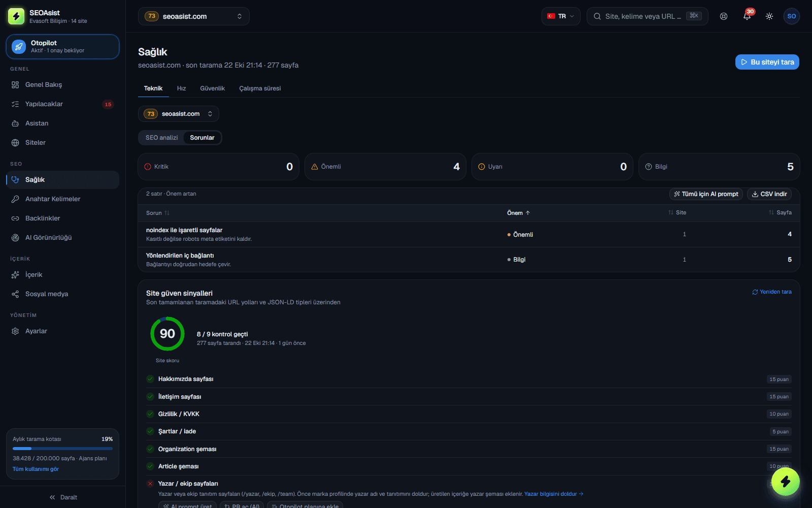Open Anahtar Kelimeler page

(x=62, y=199)
